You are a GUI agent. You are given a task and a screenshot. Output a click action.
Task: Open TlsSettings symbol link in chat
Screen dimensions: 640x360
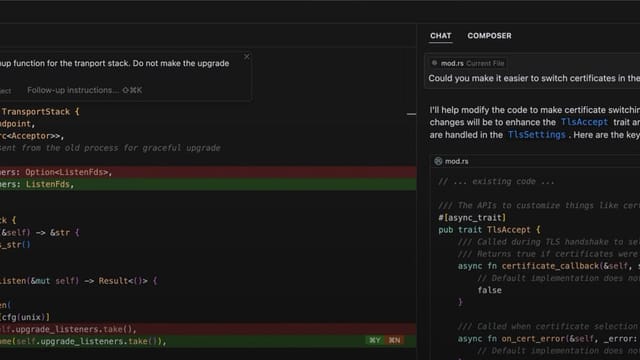point(536,135)
